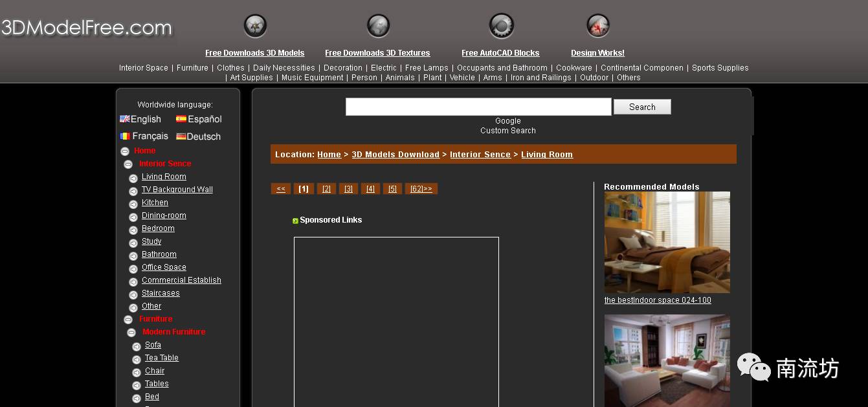Click the arrow bullet next to Office Space

pos(133,269)
